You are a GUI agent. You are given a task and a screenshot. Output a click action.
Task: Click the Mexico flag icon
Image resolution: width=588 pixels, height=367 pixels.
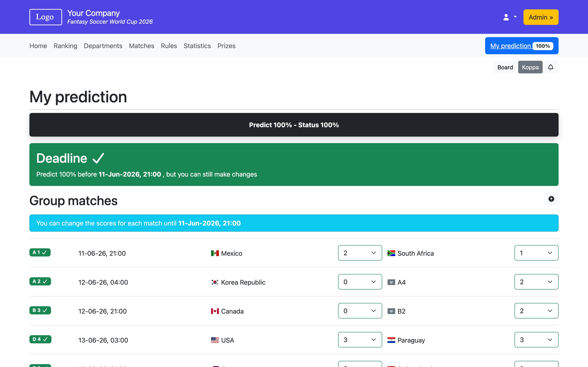[215, 253]
